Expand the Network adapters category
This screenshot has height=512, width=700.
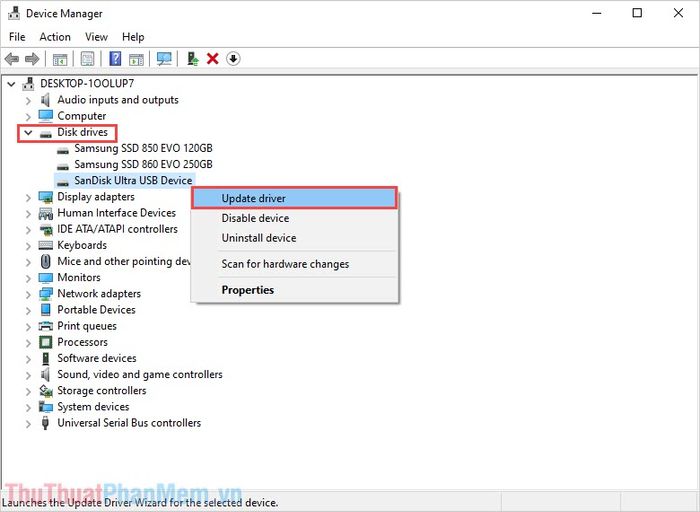click(29, 294)
